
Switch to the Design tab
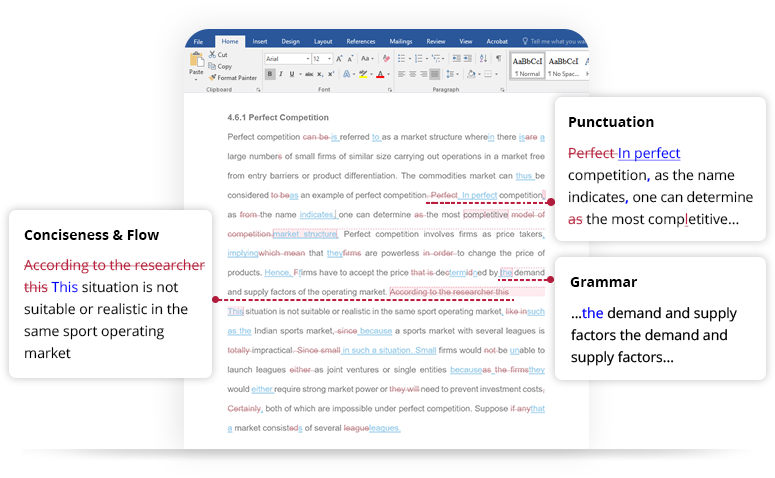[x=291, y=42]
